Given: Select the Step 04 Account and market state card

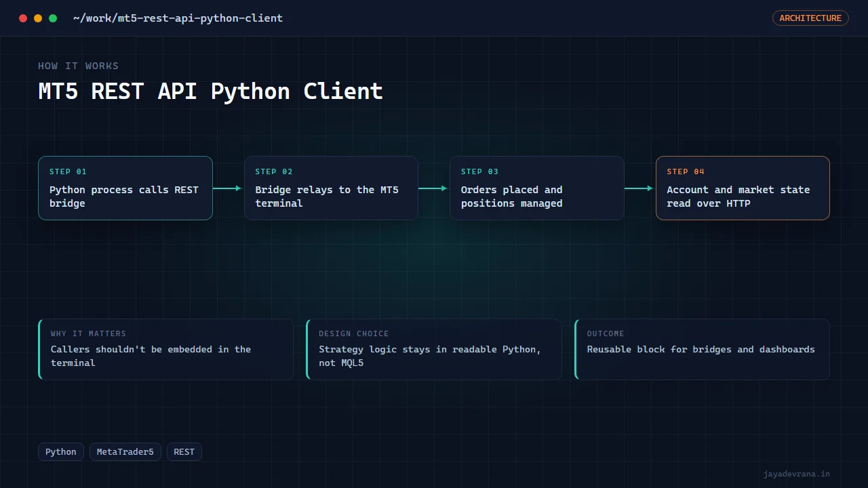Looking at the screenshot, I should click(x=743, y=188).
